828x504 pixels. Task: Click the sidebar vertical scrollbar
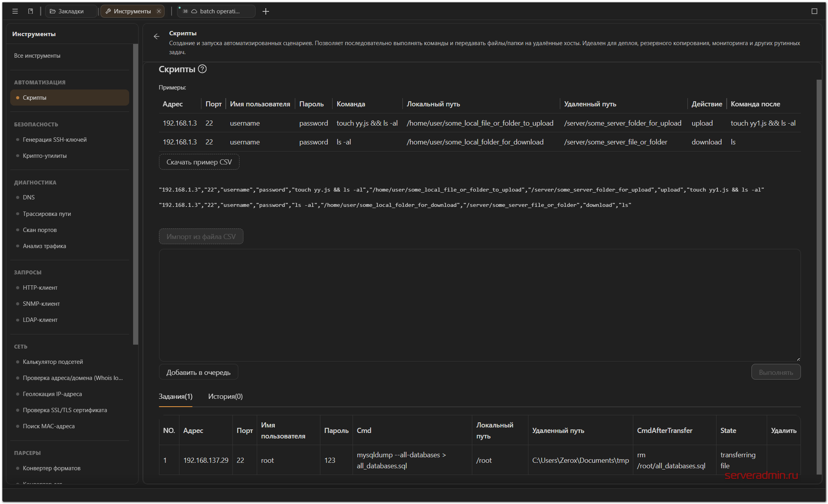(x=135, y=194)
